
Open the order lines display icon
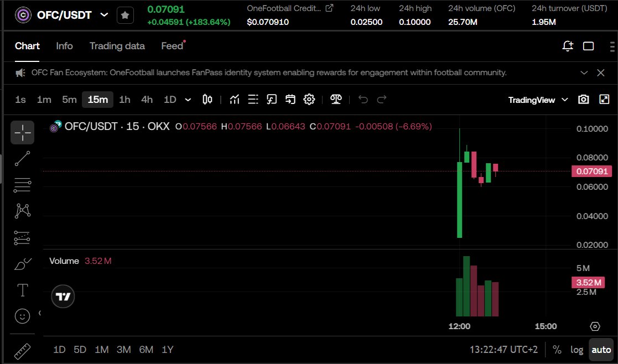click(x=253, y=100)
